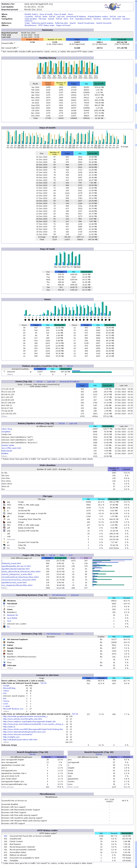Screen dimensions: 137x868
Task: Click the Windows operating system icon
Action: 4,600
